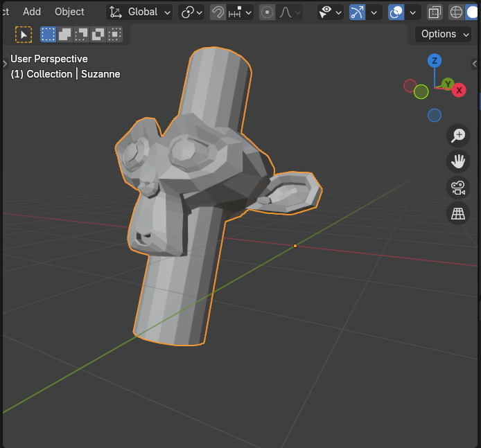Viewport: 481px width, 448px height.
Task: Open the Options dropdown
Action: pyautogui.click(x=443, y=34)
